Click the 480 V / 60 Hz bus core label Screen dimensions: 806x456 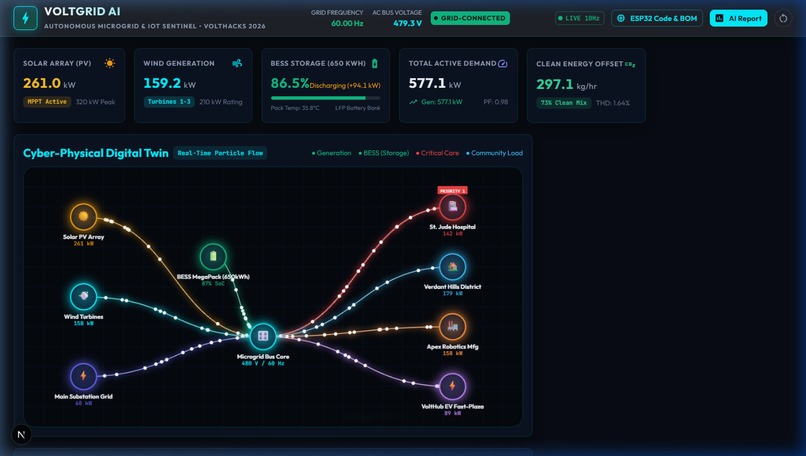263,363
